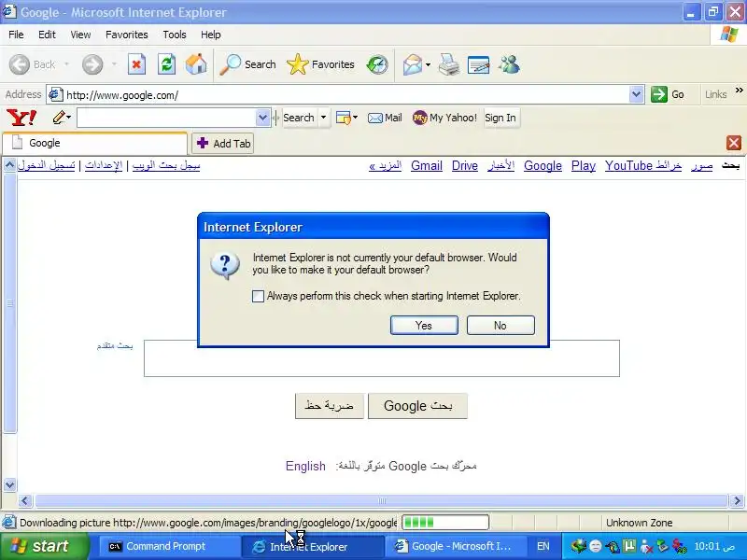Close the current tab with red X

tap(734, 143)
